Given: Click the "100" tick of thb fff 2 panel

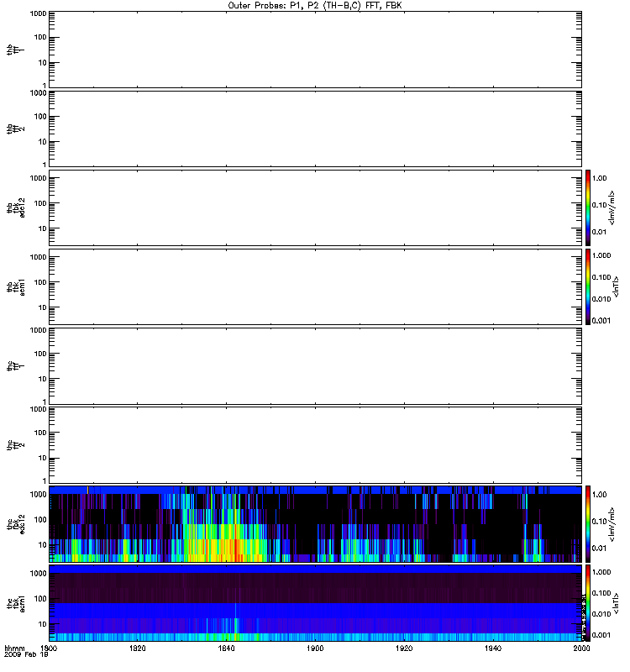Looking at the screenshot, I should [40, 117].
